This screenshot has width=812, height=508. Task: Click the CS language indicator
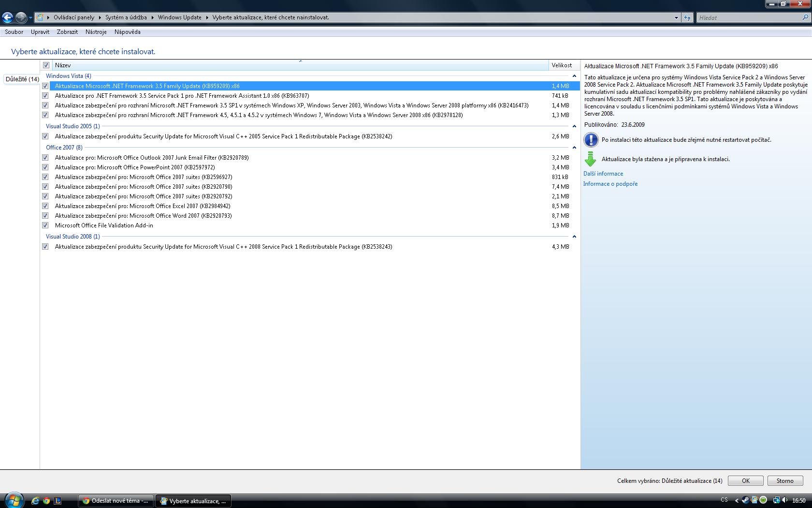(x=724, y=500)
